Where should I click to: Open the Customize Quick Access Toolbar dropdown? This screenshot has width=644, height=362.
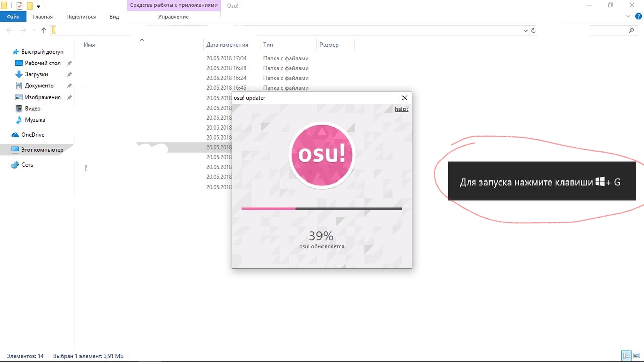38,6
